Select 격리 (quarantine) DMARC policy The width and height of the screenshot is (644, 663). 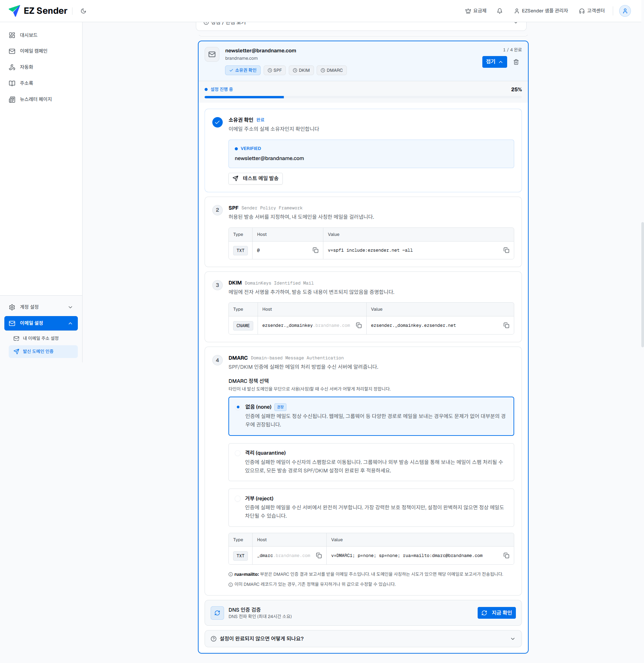coord(371,462)
